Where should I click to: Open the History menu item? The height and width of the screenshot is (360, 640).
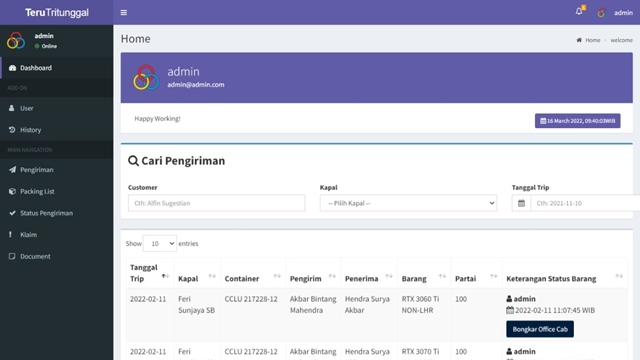pyautogui.click(x=57, y=130)
